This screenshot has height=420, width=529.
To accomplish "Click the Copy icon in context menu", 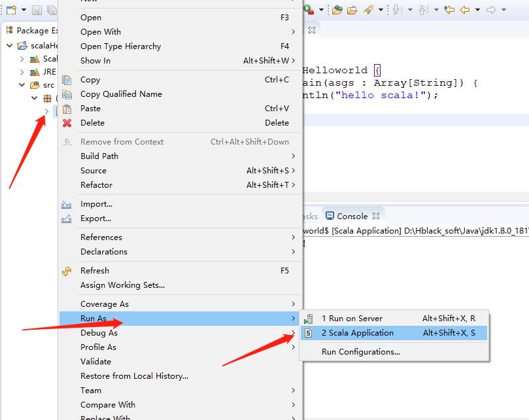I will pos(67,80).
